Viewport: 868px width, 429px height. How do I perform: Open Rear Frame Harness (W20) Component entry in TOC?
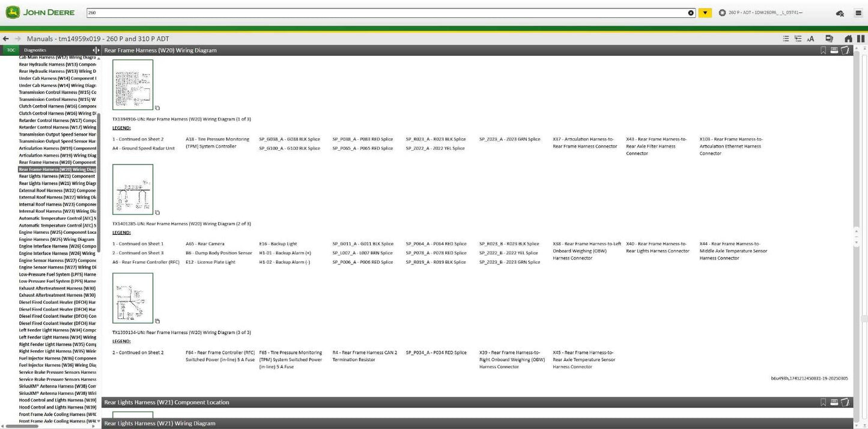tap(58, 162)
